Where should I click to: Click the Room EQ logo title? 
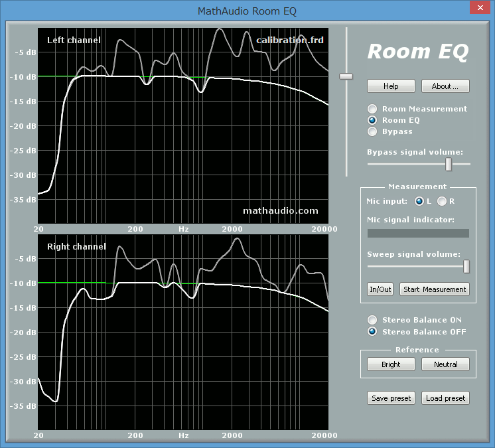tap(418, 52)
